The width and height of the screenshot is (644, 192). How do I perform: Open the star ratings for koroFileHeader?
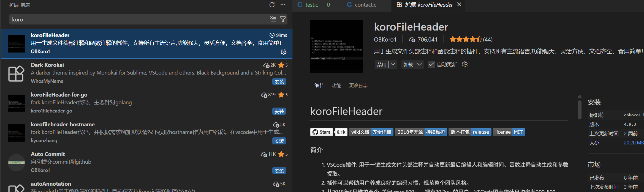click(x=471, y=39)
